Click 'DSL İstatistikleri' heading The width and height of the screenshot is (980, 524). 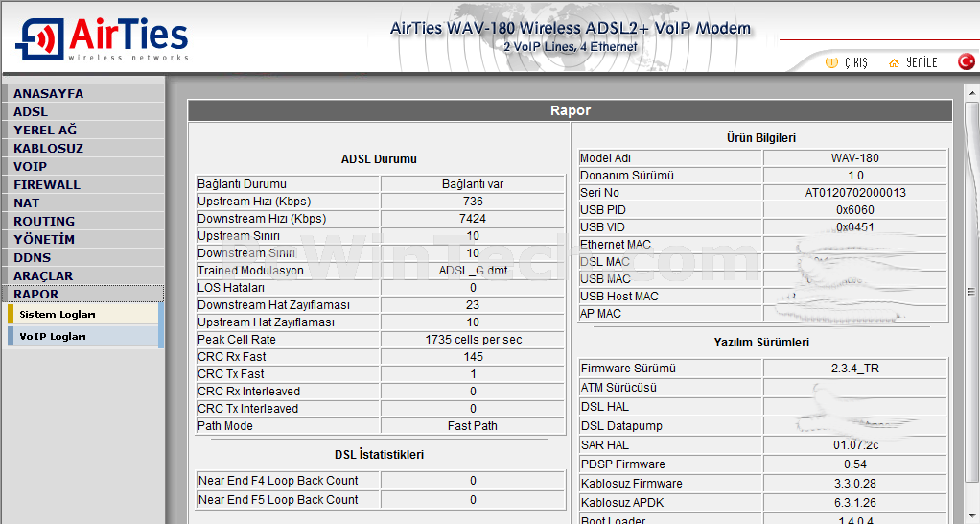(379, 455)
